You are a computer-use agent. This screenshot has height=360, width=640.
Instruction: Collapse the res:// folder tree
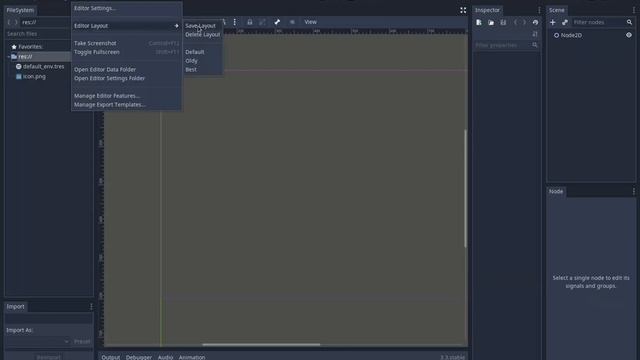click(9, 57)
